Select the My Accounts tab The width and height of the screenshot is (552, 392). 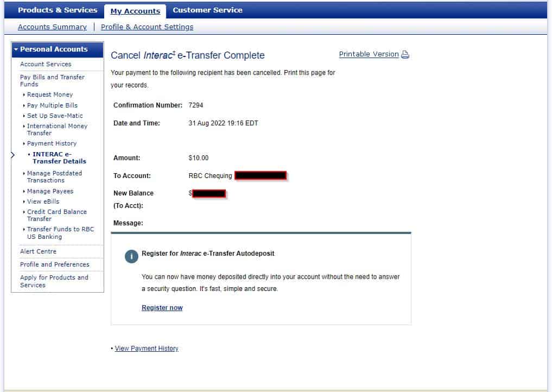coord(135,11)
